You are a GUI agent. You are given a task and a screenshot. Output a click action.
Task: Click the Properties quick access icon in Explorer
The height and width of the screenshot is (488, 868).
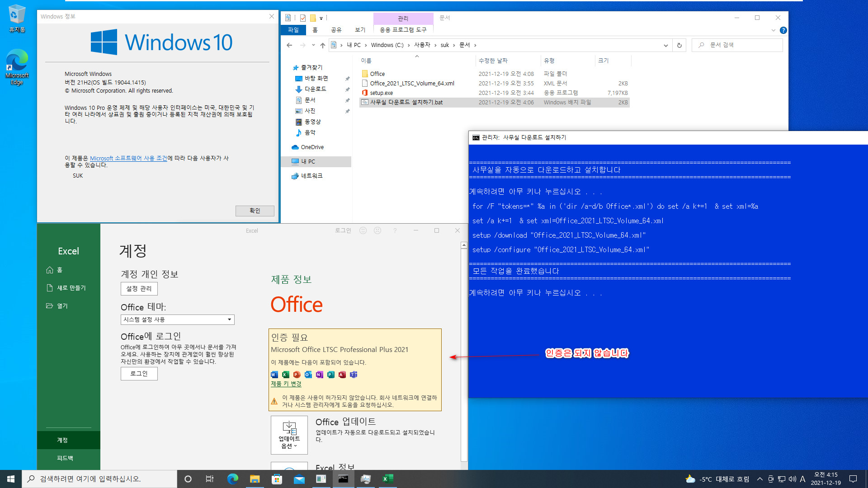pos(302,18)
